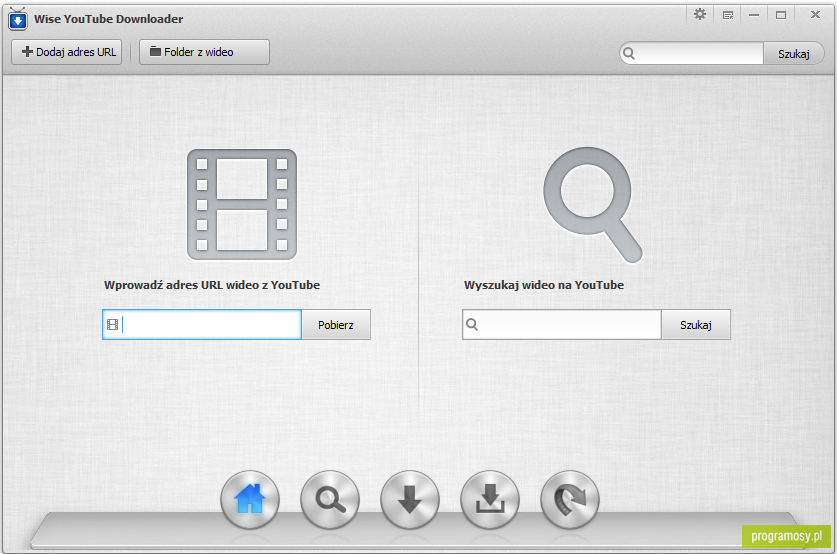
Task: Click Szukaj button in top toolbar
Action: (794, 54)
